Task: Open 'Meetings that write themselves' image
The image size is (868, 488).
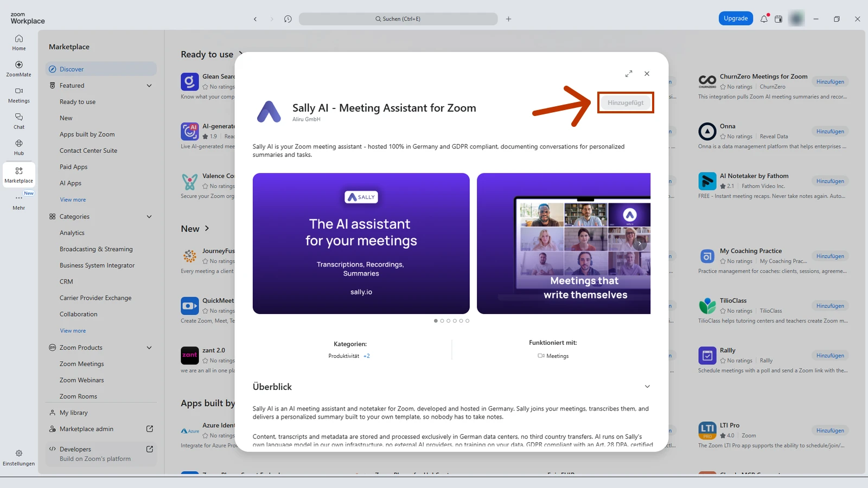Action: (x=564, y=243)
